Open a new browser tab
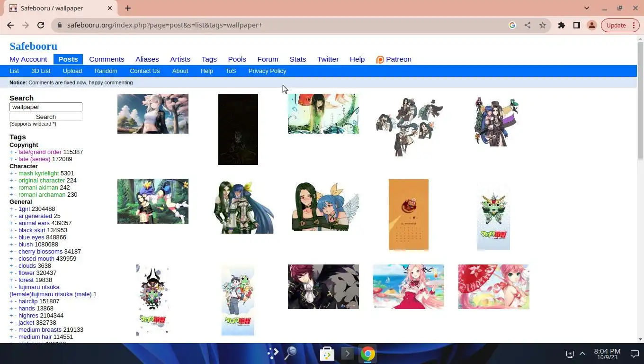Viewport: 644px width, 364px height. click(x=128, y=8)
